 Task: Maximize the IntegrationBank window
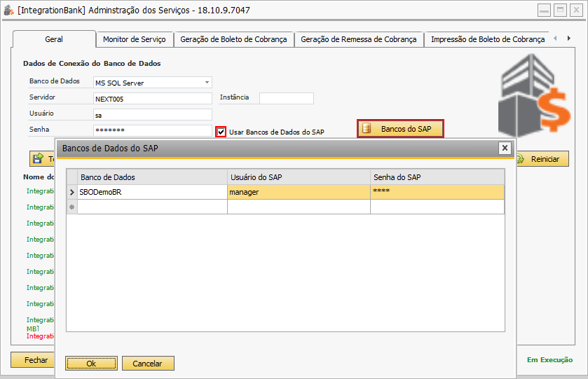point(560,10)
